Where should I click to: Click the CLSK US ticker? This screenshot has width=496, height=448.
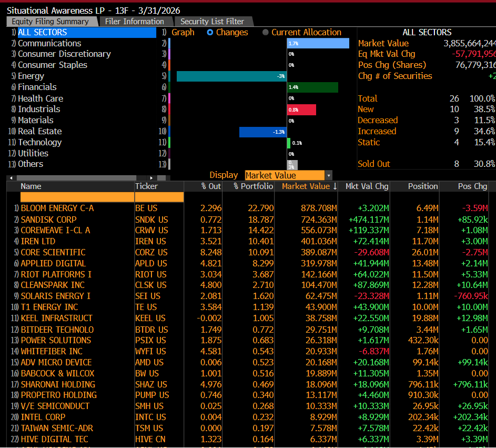150,285
